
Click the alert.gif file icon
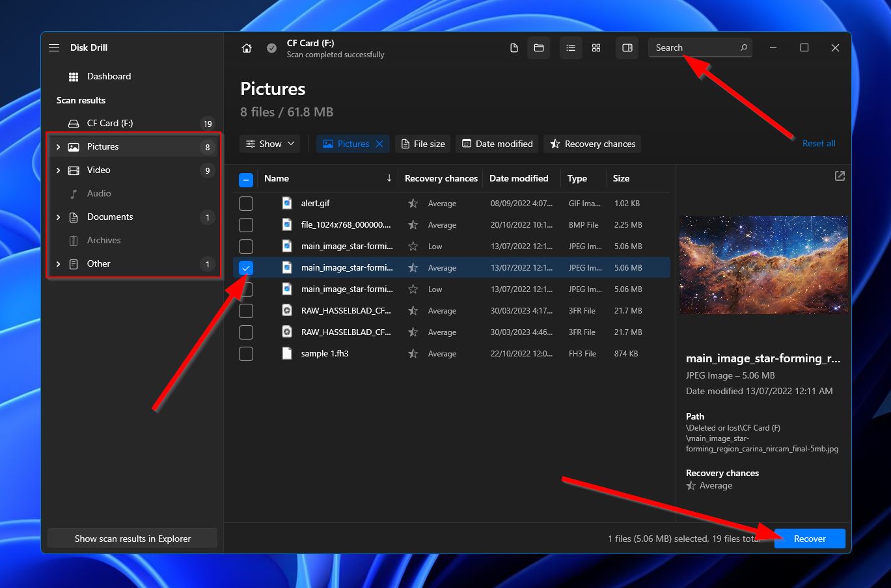pos(286,203)
